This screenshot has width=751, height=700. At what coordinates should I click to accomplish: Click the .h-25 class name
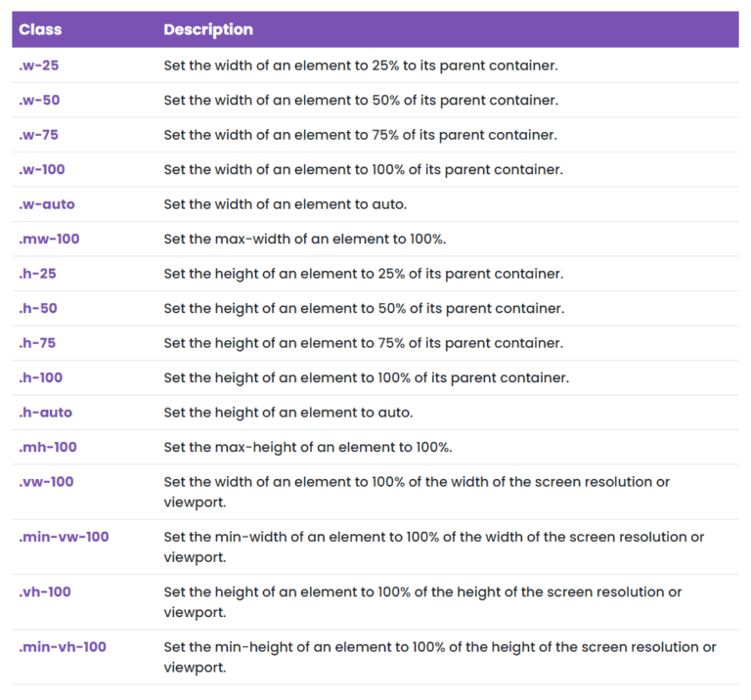point(37,274)
